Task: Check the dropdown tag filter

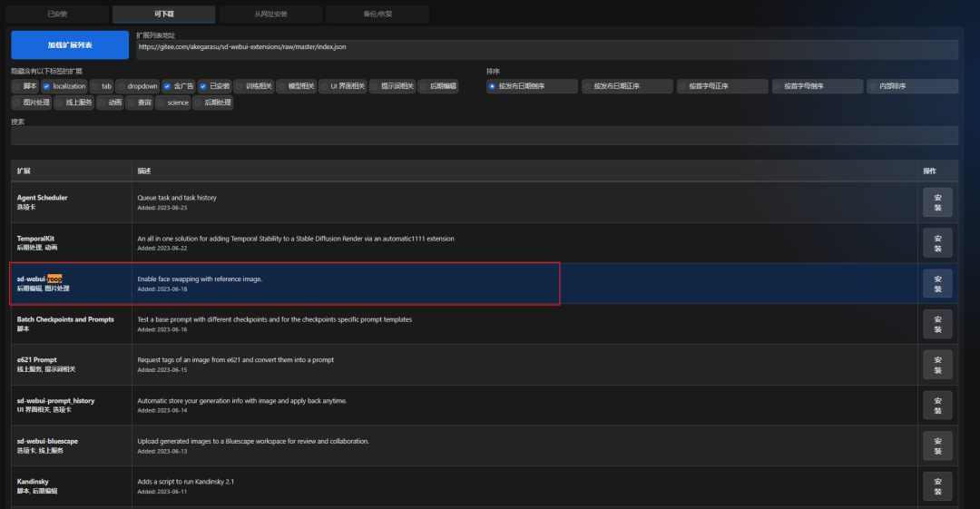Action: (x=122, y=86)
